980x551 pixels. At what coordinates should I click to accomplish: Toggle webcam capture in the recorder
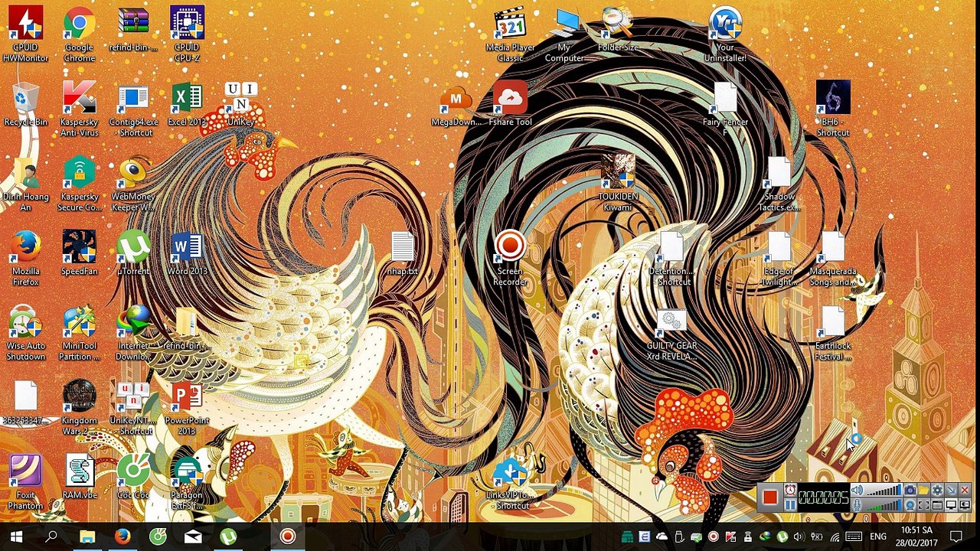coord(910,505)
